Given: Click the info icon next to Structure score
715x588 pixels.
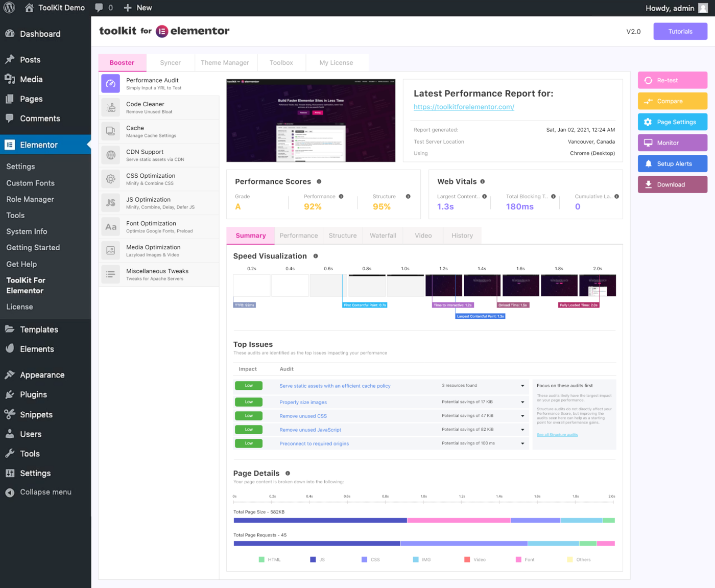Looking at the screenshot, I should pyautogui.click(x=408, y=196).
